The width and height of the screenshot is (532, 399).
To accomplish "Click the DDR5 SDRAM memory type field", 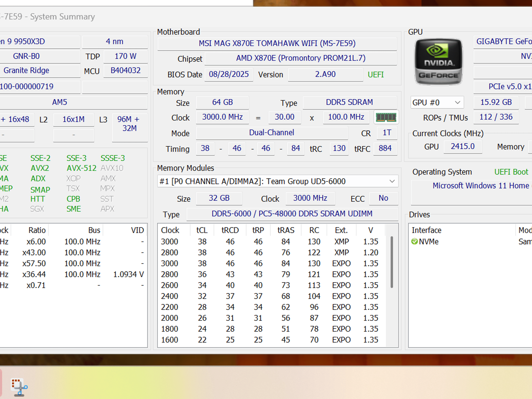I will pyautogui.click(x=350, y=102).
